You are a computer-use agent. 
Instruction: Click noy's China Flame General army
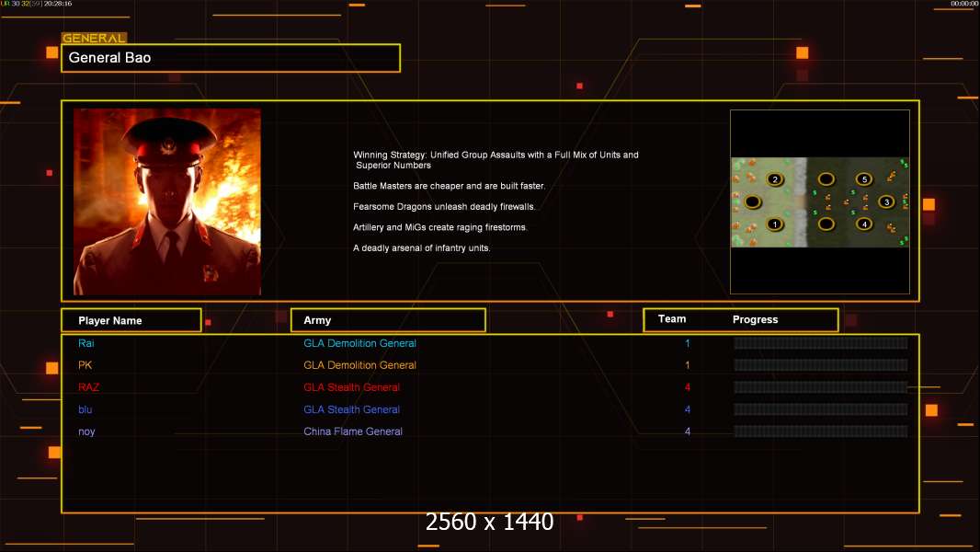click(352, 431)
